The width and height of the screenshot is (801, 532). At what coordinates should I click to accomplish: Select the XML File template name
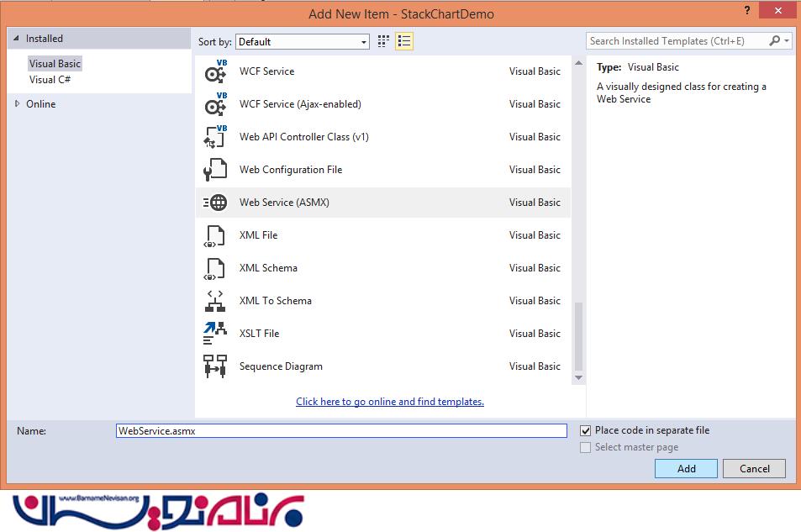(x=259, y=235)
